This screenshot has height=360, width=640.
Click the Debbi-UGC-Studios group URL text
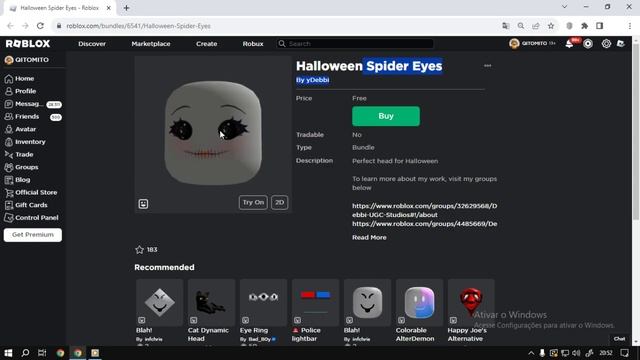[x=424, y=210]
